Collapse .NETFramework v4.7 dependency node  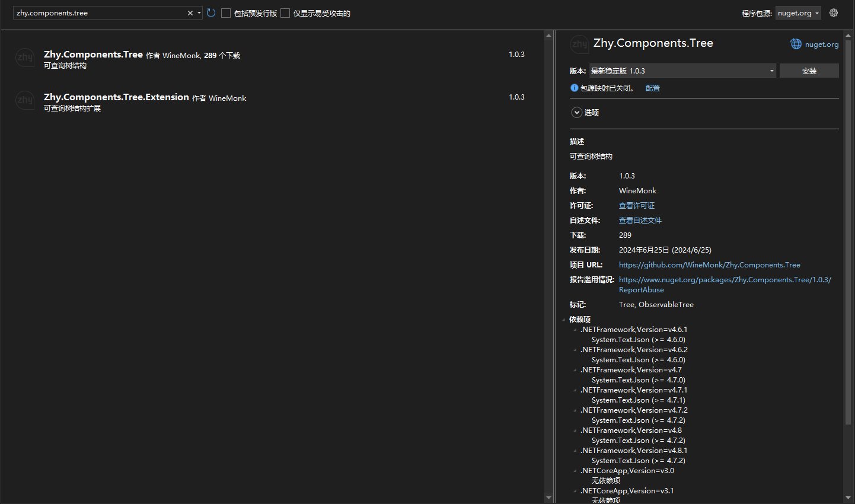click(575, 370)
